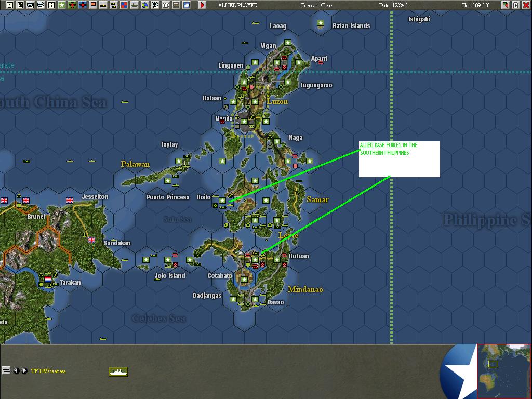Select the star unit next to Tuguegarao

click(x=288, y=82)
